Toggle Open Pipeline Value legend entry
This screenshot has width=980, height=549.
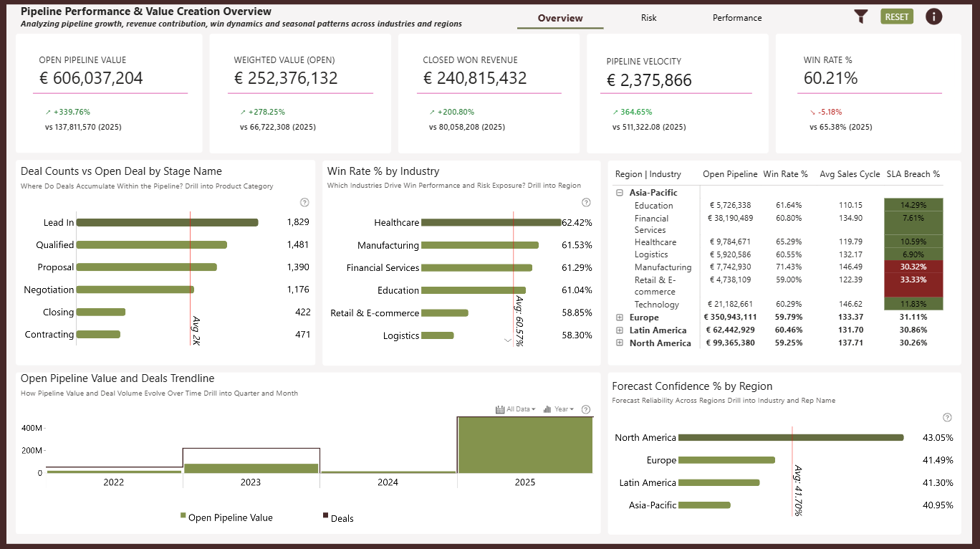click(x=226, y=517)
